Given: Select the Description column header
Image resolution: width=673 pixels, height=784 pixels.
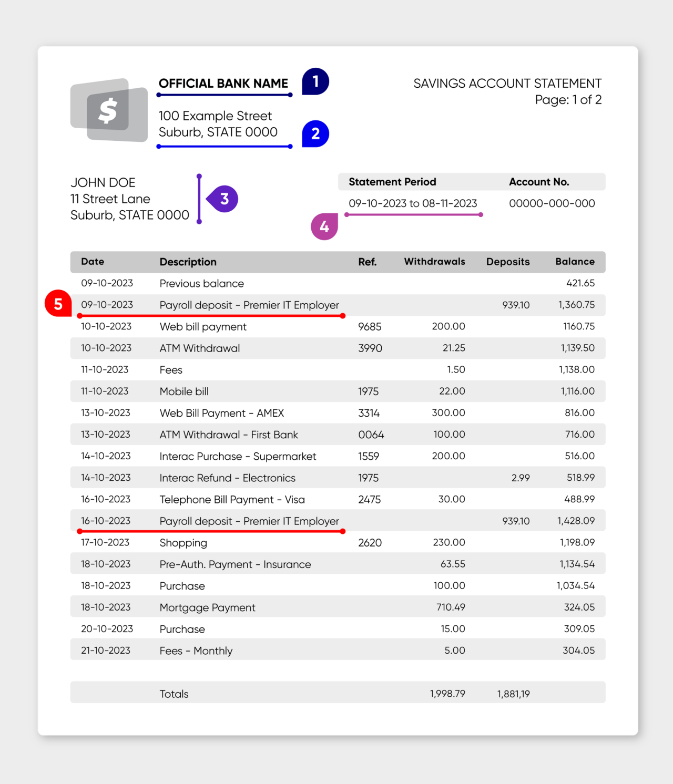Looking at the screenshot, I should (x=188, y=262).
